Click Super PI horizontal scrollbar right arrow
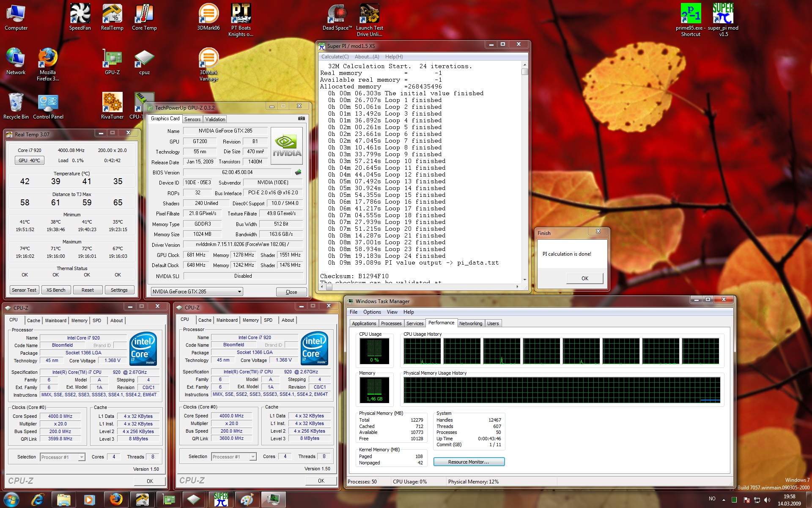The image size is (812, 508). pos(517,287)
